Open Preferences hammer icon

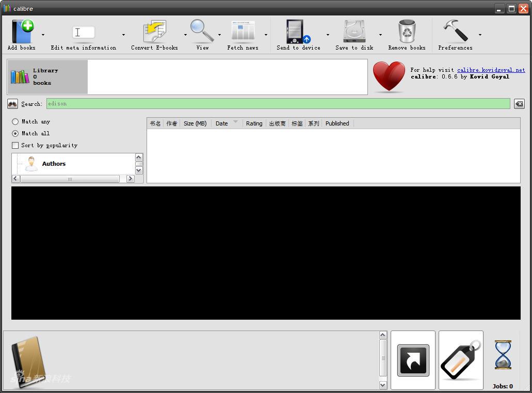pyautogui.click(x=455, y=32)
